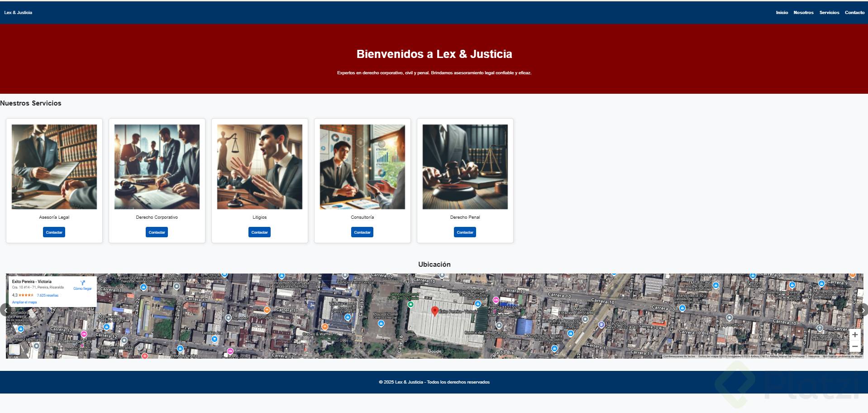Select the Con Gusto restaurant marker
868x413 pixels.
(x=267, y=310)
